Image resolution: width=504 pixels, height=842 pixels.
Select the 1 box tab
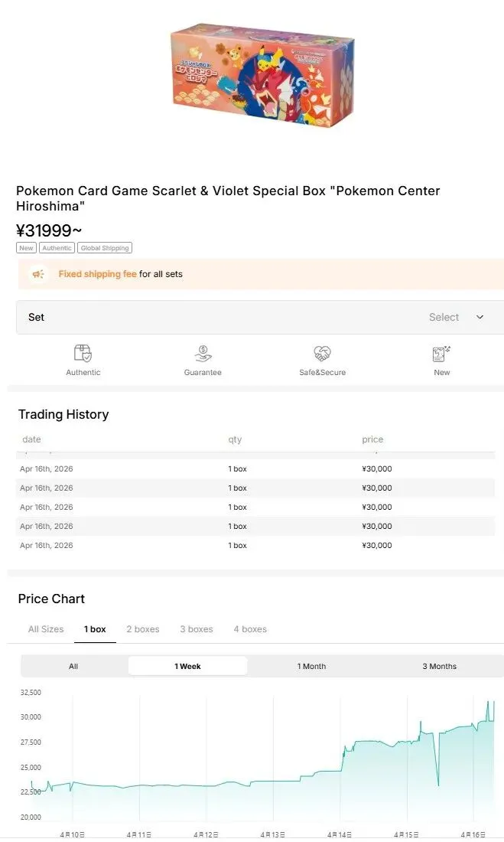pyautogui.click(x=95, y=629)
